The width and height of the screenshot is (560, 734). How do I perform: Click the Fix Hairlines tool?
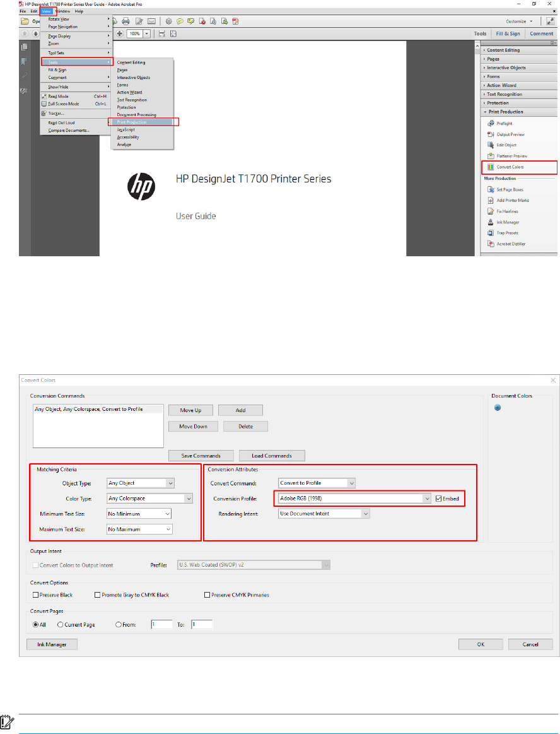503,211
